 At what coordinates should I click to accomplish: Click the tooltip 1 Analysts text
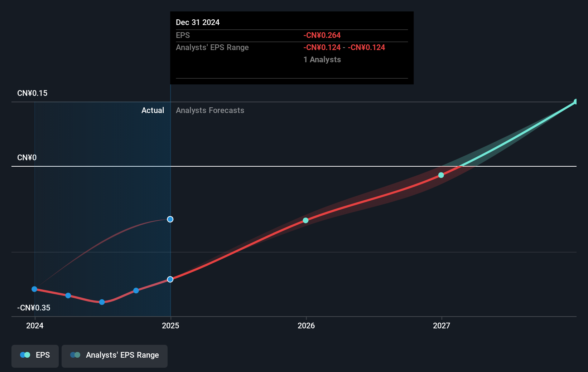pos(322,59)
